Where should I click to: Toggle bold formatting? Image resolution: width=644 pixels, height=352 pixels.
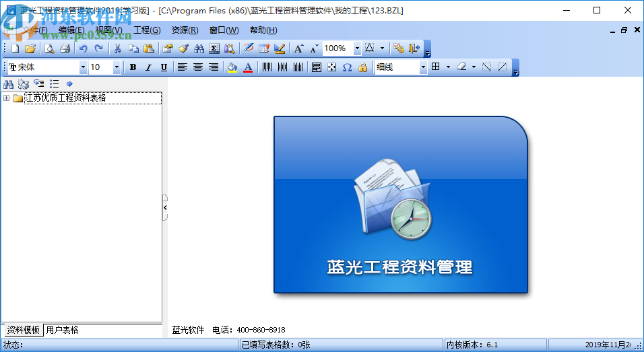(133, 67)
